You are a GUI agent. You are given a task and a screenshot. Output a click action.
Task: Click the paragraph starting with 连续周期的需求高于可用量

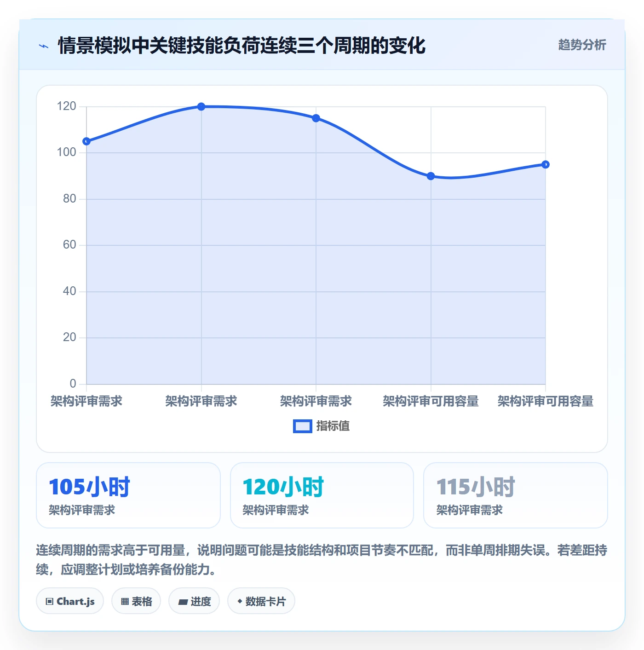322,560
